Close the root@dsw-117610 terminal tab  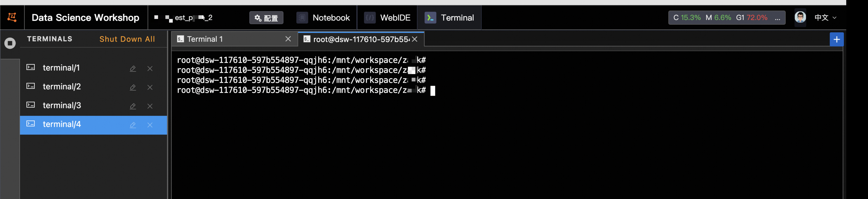coord(415,39)
